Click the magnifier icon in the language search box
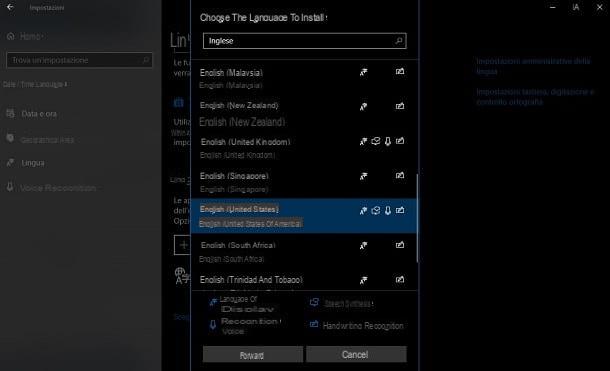The image size is (610, 371). (x=399, y=40)
